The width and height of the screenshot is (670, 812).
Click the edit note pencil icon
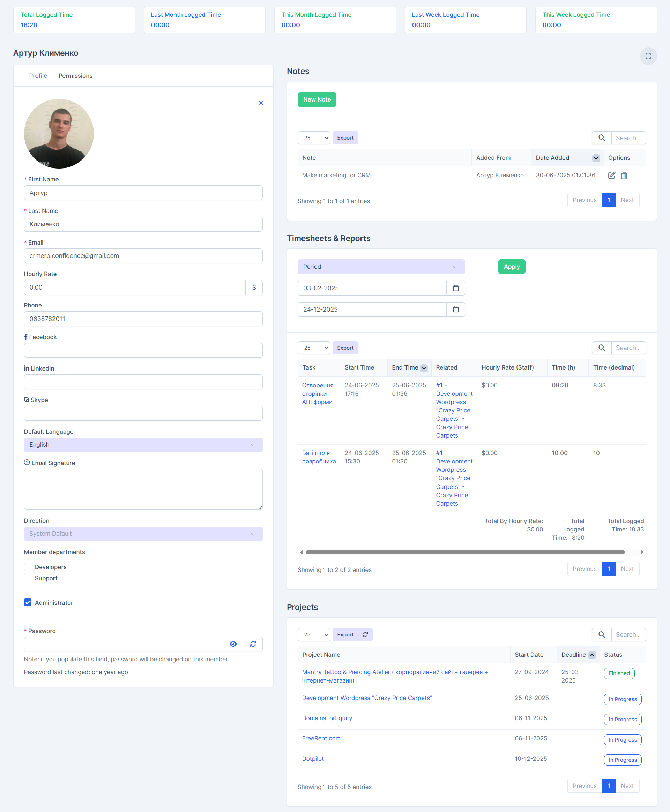pyautogui.click(x=611, y=176)
